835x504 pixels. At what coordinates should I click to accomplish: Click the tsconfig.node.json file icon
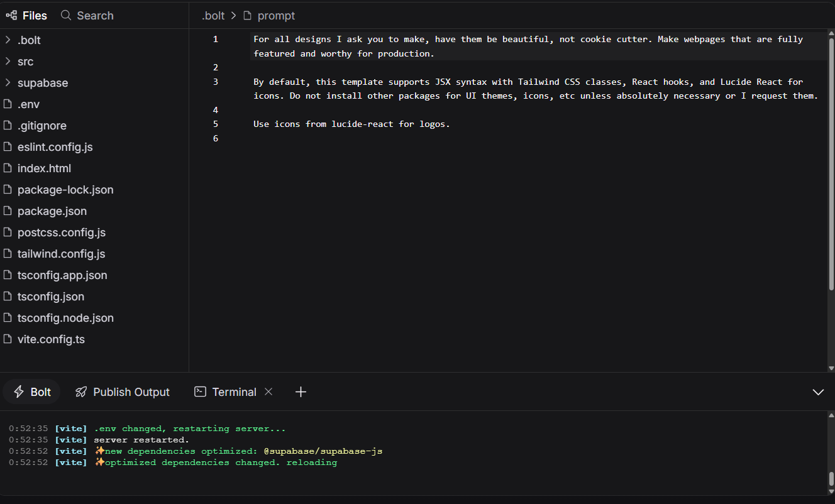point(8,318)
